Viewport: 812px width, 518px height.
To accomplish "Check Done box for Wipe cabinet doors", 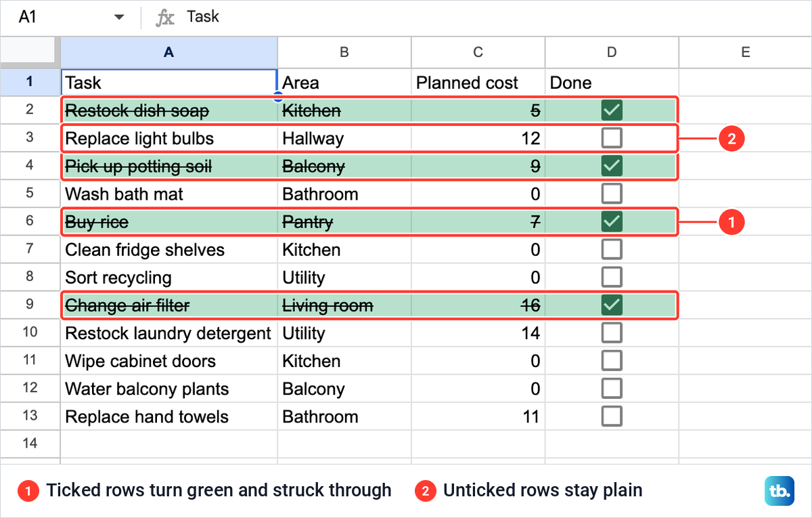I will coord(612,361).
